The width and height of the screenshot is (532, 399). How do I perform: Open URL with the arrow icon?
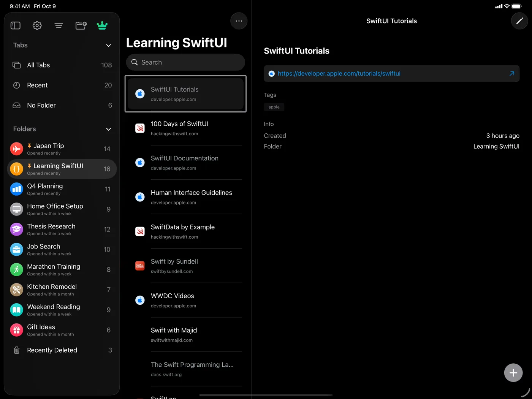tap(512, 74)
